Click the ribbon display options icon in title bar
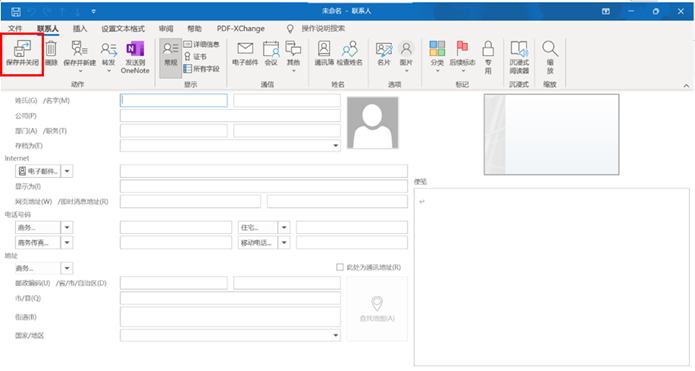The width and height of the screenshot is (695, 371). (606, 11)
